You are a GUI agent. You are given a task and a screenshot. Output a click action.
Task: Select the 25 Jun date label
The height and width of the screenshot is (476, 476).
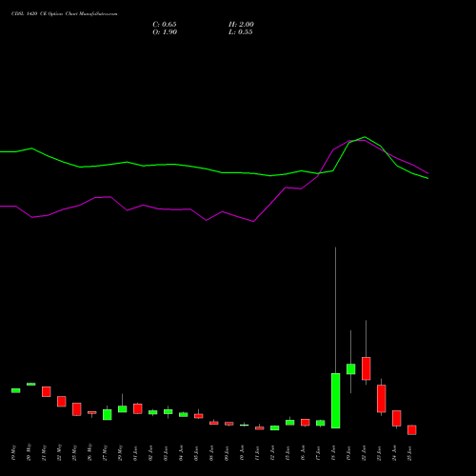[x=409, y=453]
